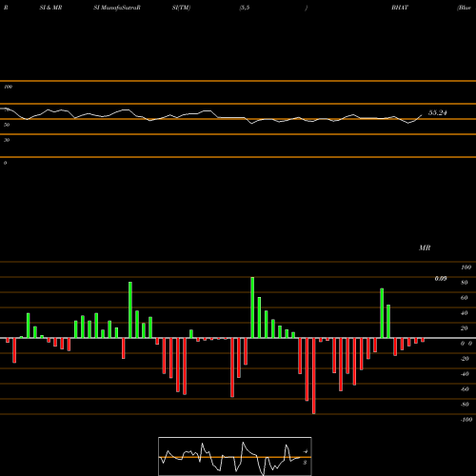
Task: Open the mini oscillator thumbnail chart at bottom
Action: point(235,456)
